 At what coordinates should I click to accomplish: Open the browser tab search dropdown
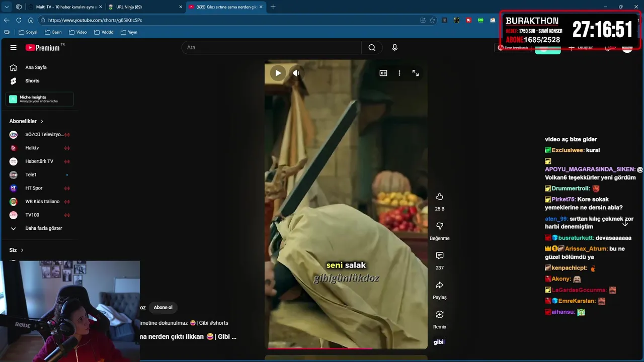pyautogui.click(x=7, y=7)
